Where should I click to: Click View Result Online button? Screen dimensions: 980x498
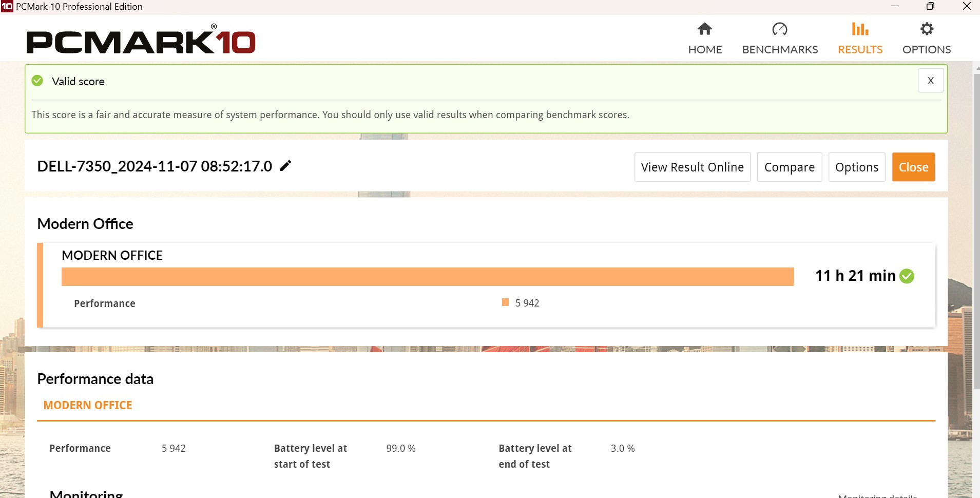692,167
